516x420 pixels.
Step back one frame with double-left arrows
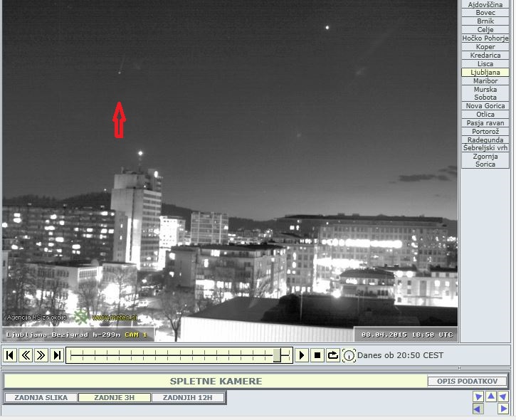tap(26, 355)
